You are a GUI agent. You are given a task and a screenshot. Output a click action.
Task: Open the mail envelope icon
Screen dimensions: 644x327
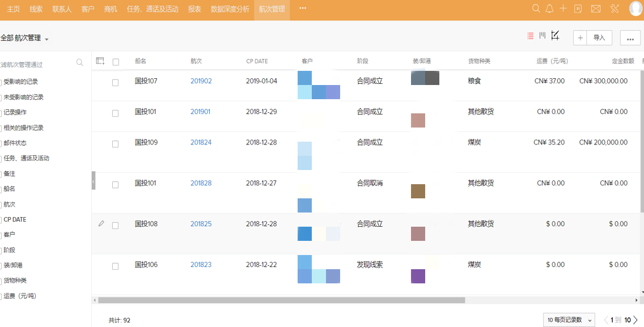596,9
